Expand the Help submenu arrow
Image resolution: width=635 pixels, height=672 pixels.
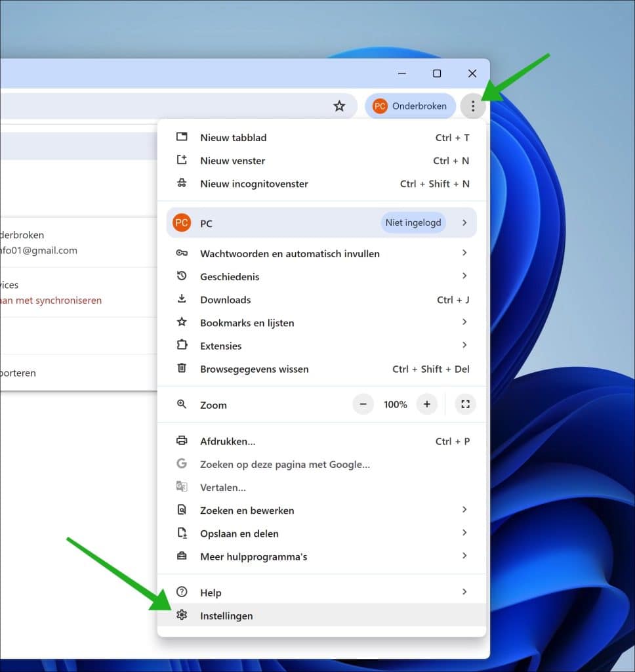click(464, 592)
